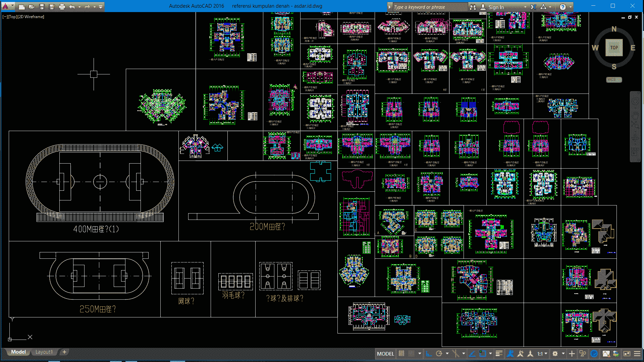Toggle lineweight display
The image size is (644, 362).
tap(499, 354)
